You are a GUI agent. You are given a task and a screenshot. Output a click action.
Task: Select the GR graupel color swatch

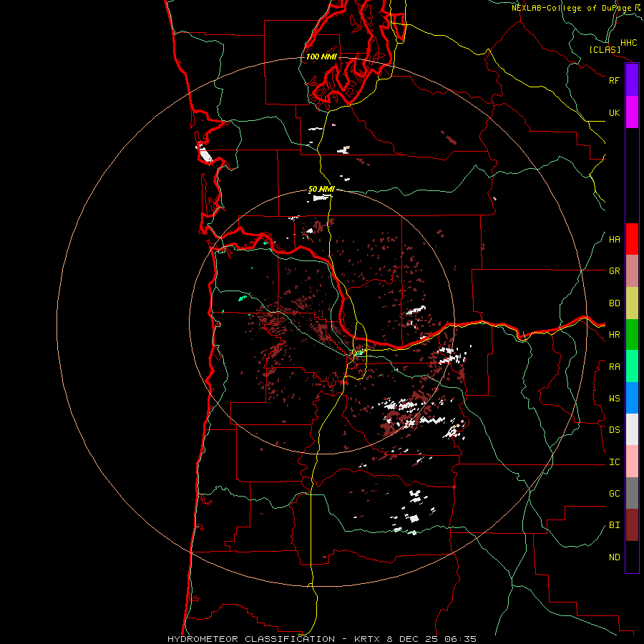pyautogui.click(x=632, y=271)
